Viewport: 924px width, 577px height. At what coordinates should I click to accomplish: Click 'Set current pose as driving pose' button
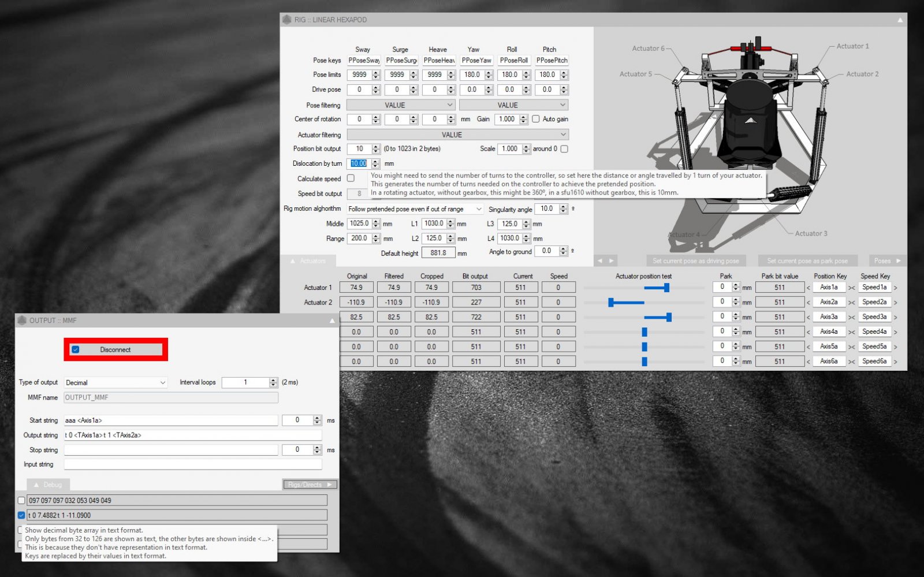(695, 261)
